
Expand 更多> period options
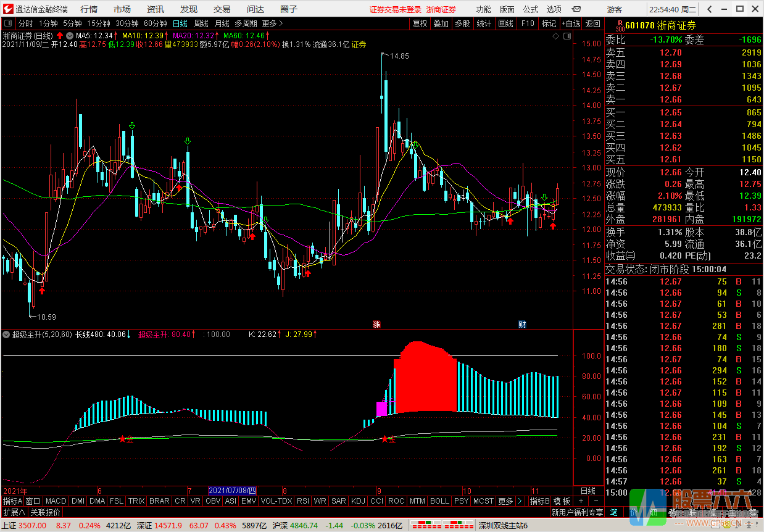[x=273, y=23]
